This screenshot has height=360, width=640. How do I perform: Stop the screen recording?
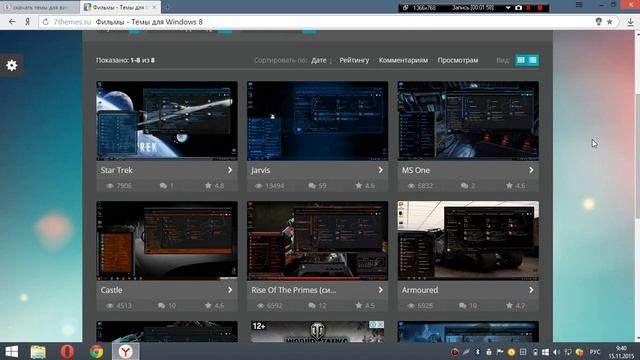540,7
